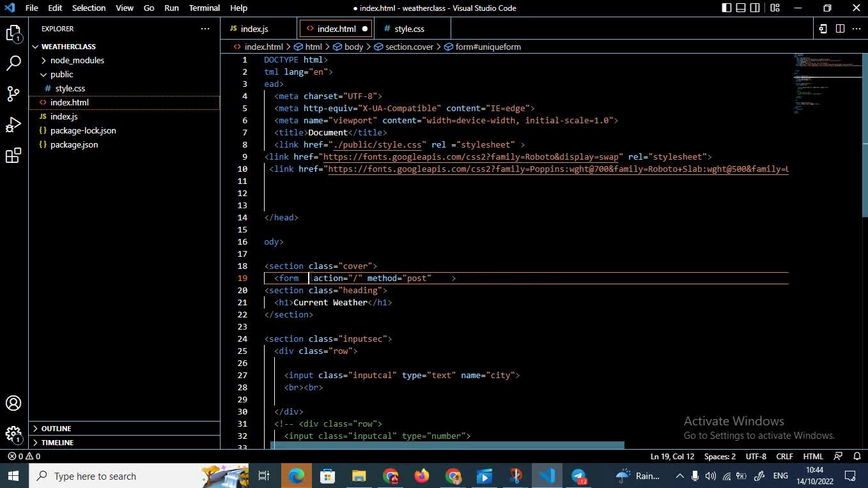Collapse the public folder
Image resolution: width=868 pixels, height=488 pixels.
pyautogui.click(x=125, y=75)
